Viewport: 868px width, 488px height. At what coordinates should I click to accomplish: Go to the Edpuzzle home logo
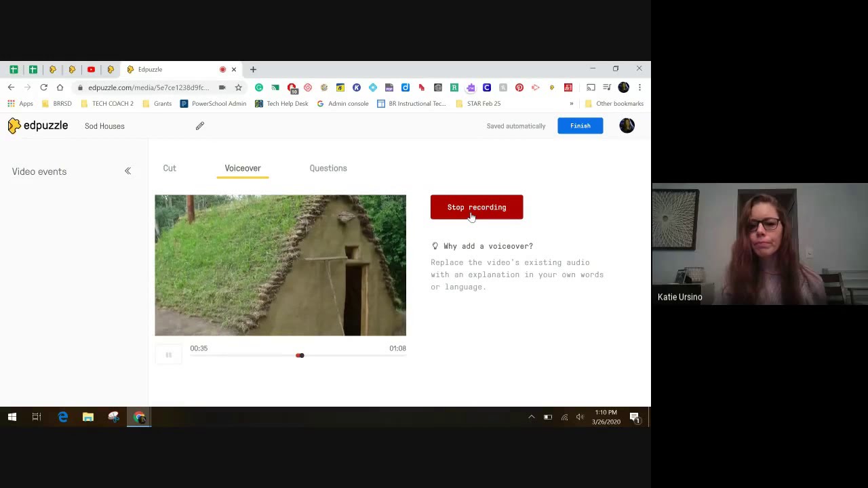point(38,125)
